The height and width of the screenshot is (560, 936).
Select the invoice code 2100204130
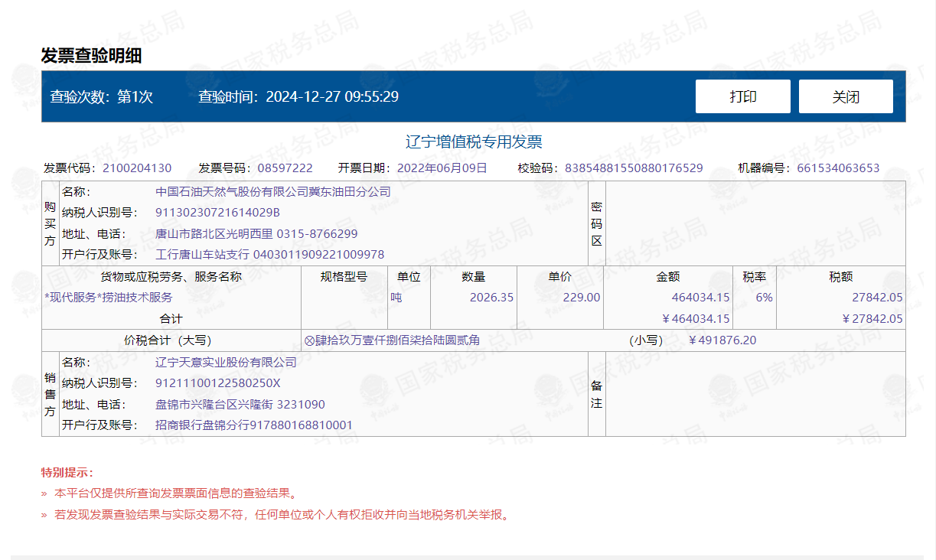tap(137, 168)
